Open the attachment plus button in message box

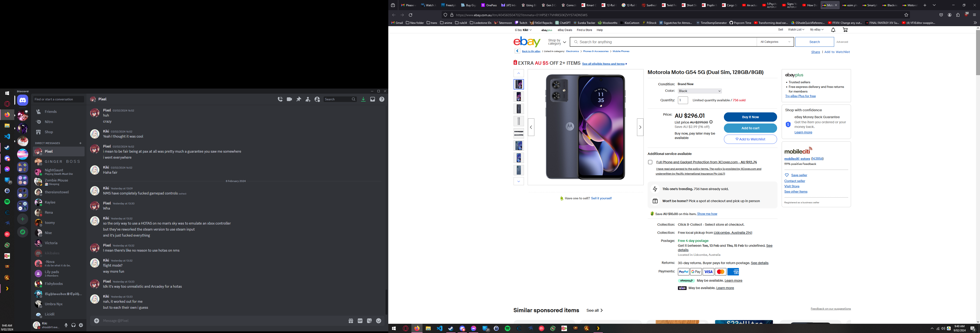point(97,321)
